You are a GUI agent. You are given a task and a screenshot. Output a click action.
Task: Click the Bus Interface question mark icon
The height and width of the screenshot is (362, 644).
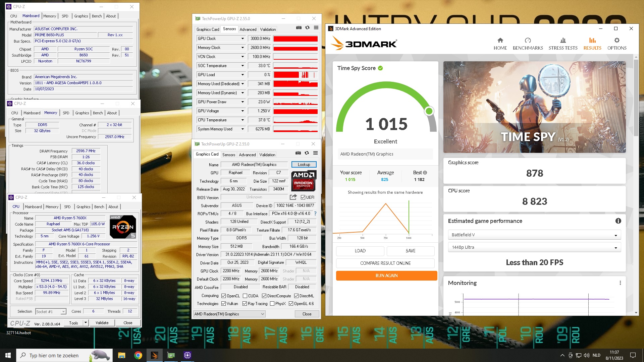(x=315, y=214)
